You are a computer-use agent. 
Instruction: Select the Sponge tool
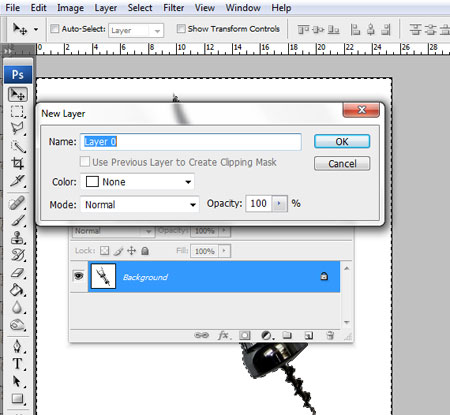pyautogui.click(x=17, y=324)
